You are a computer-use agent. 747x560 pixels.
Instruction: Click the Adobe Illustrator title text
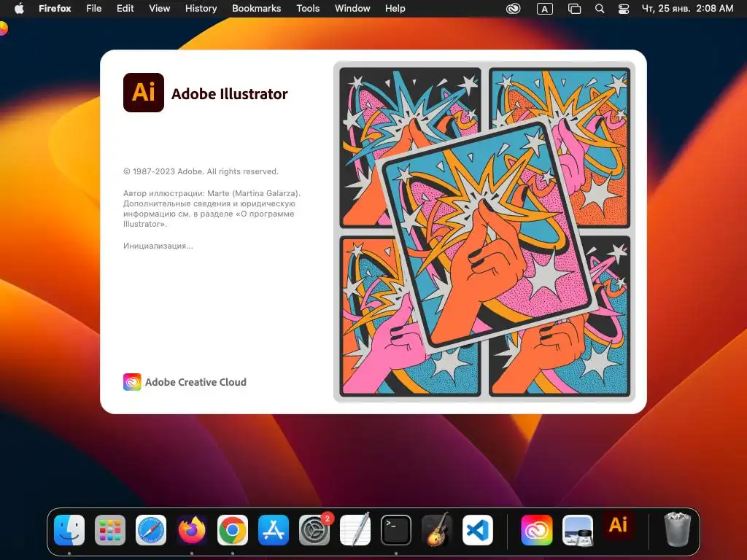click(230, 94)
